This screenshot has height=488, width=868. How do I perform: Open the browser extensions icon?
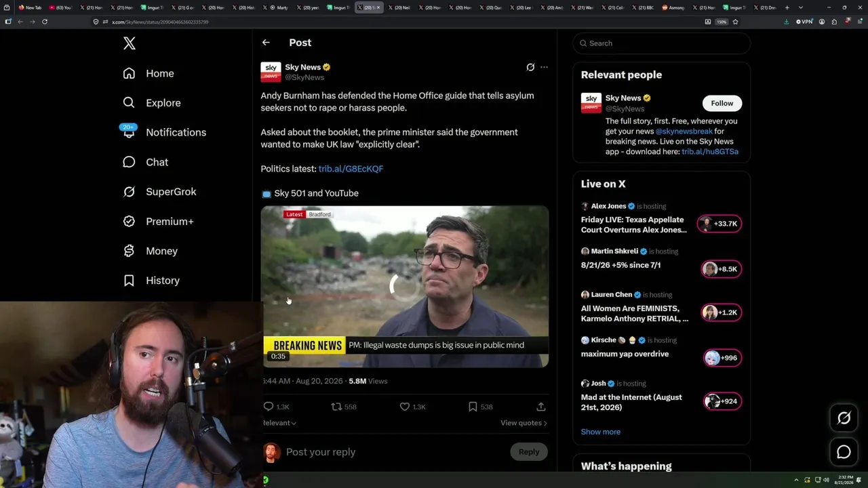tap(834, 22)
